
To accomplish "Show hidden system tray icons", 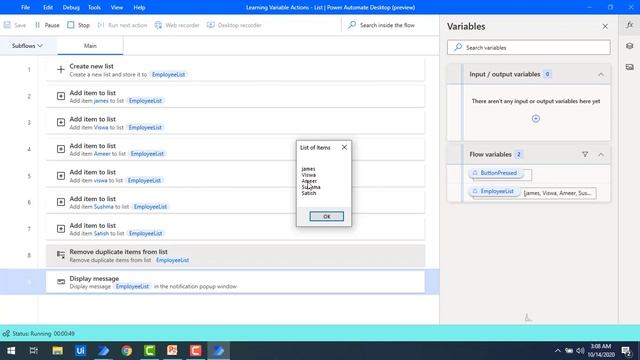I will 557,351.
